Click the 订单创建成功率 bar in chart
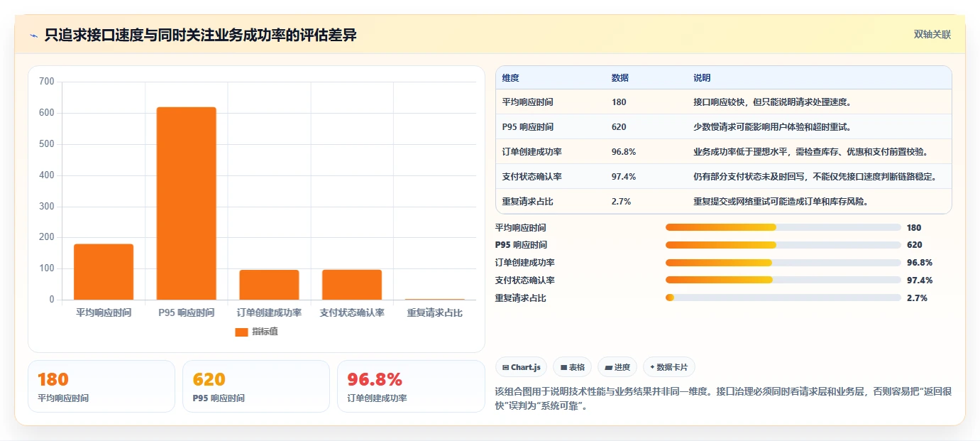 coord(269,285)
